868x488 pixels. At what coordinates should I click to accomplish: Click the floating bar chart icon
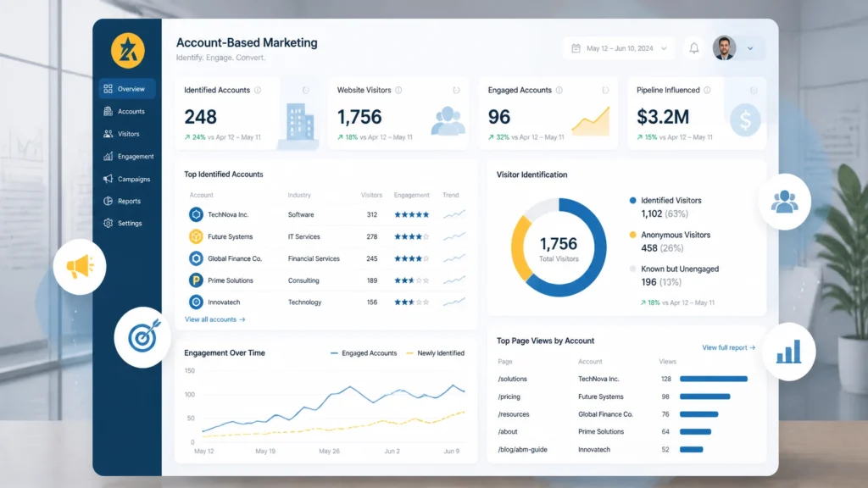(x=788, y=352)
